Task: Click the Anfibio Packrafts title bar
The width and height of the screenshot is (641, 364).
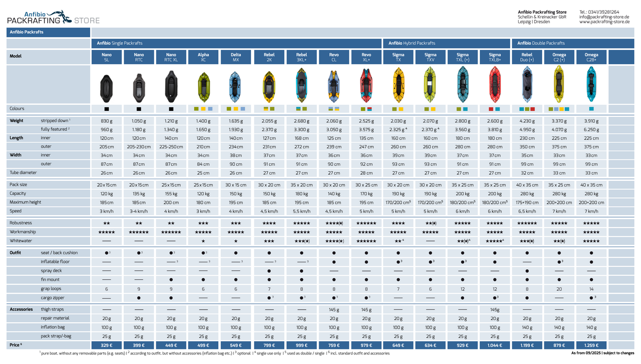Action: tap(48, 32)
